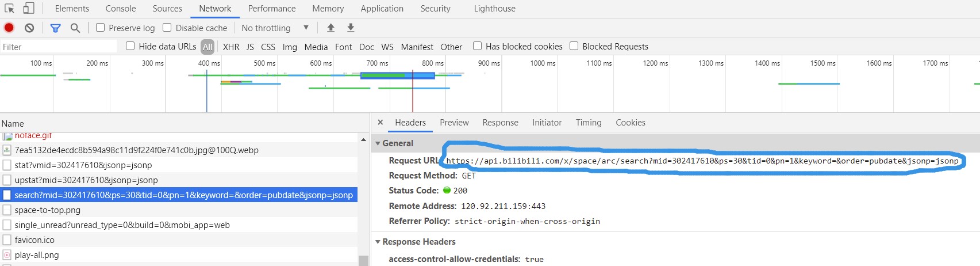Toggle the network filter funnel icon
The width and height of the screenshot is (980, 266).
coord(55,28)
